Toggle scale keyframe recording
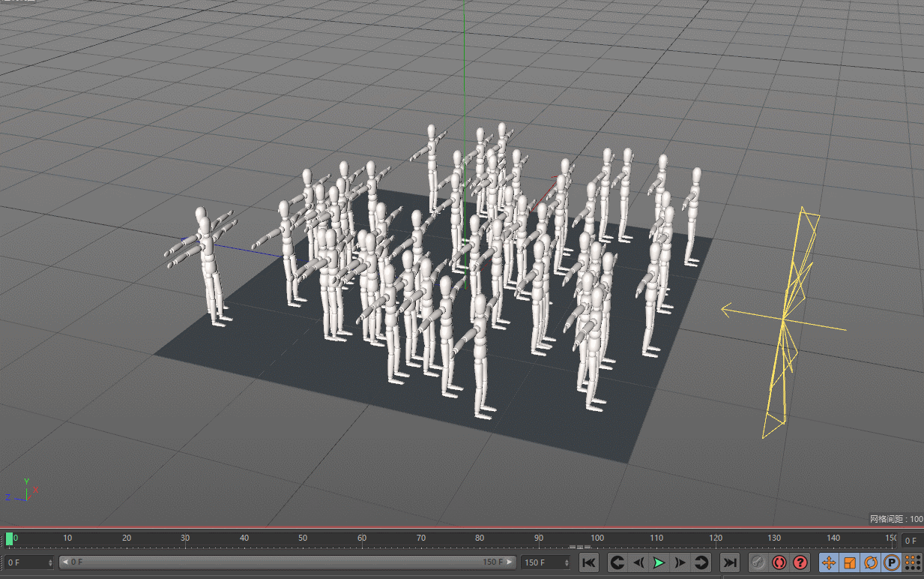 pyautogui.click(x=850, y=562)
